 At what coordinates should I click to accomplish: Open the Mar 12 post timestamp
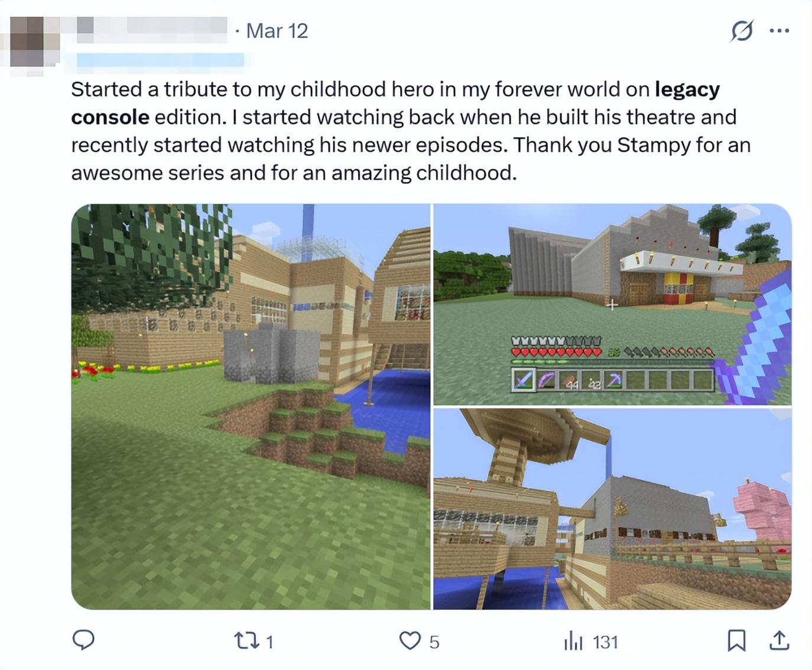pos(277,31)
